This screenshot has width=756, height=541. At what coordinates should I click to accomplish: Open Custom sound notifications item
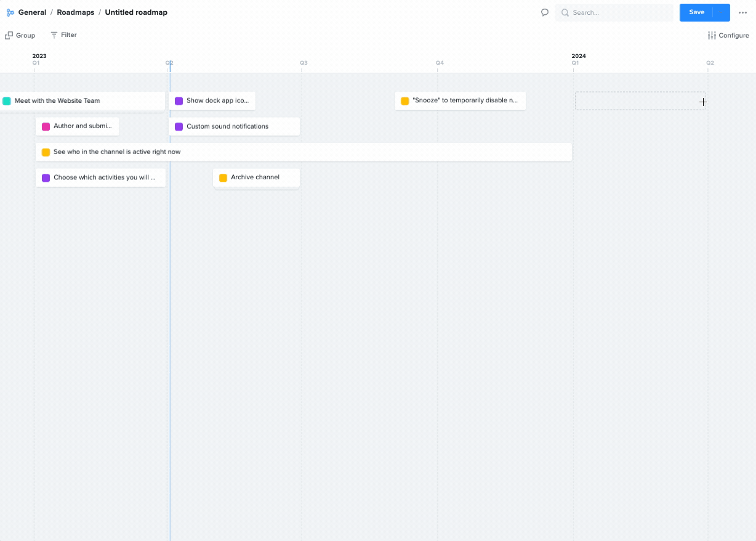[x=234, y=126]
